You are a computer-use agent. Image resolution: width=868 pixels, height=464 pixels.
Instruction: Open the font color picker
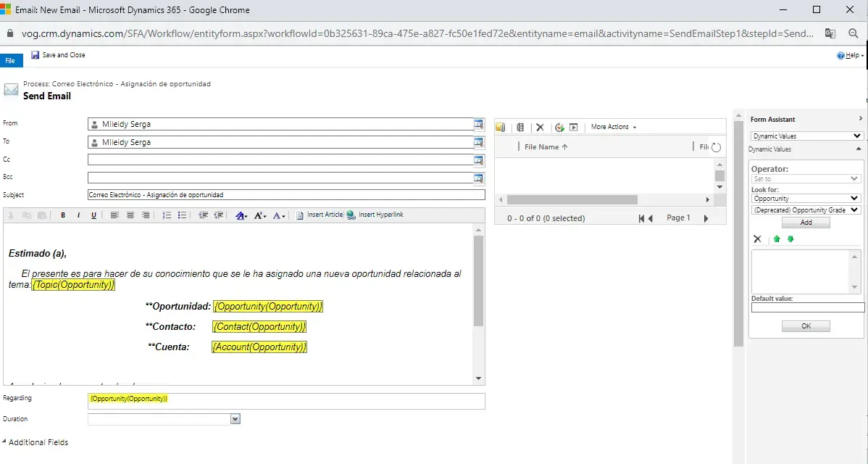(x=279, y=215)
